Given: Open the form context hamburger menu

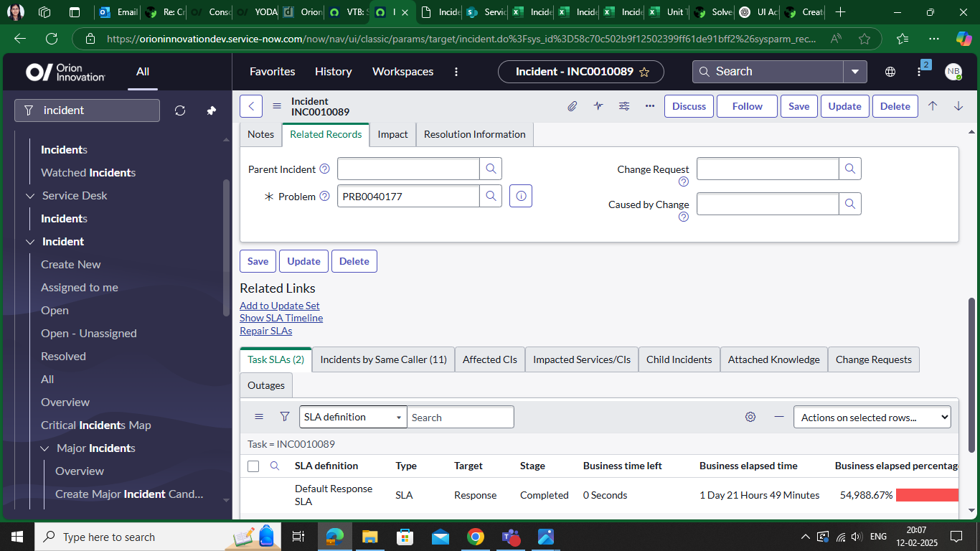Looking at the screenshot, I should (277, 106).
